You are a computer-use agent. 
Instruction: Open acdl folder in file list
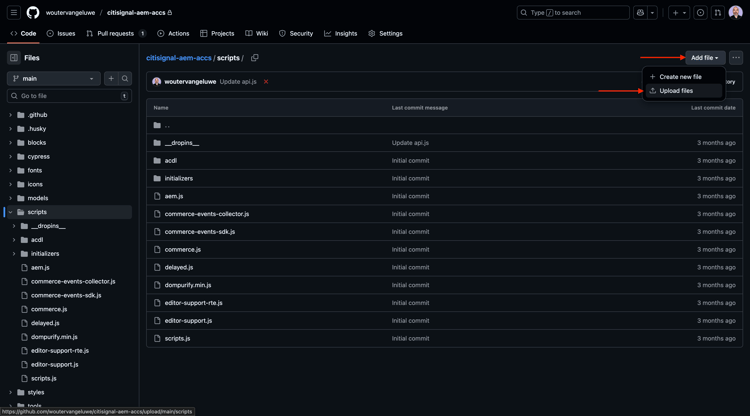171,161
